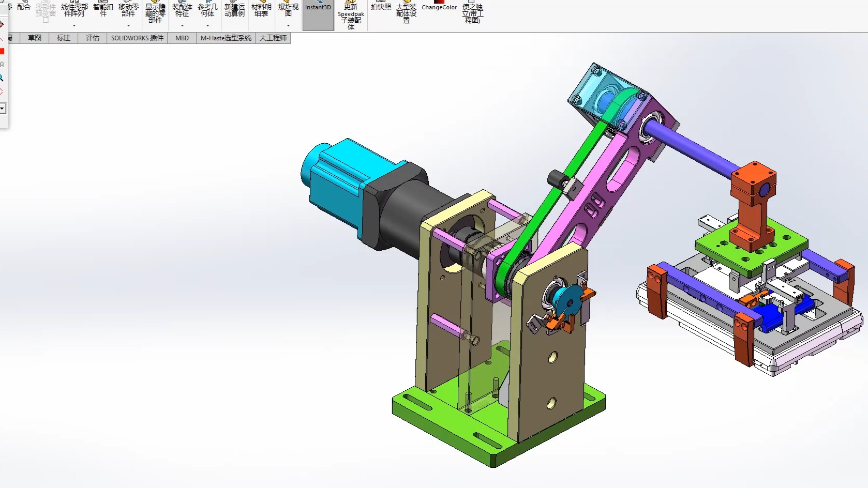Switch to the 标注 tab
The width and height of the screenshot is (868, 488).
point(64,38)
